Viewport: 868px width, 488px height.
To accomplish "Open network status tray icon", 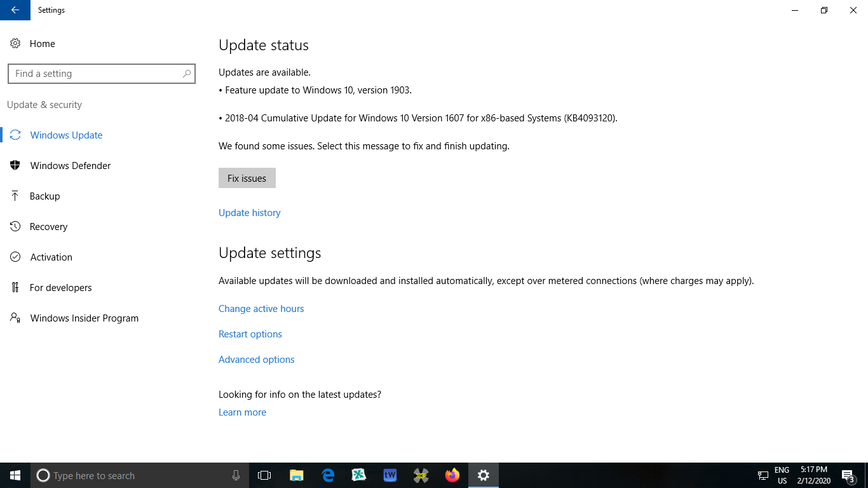I will (x=763, y=475).
